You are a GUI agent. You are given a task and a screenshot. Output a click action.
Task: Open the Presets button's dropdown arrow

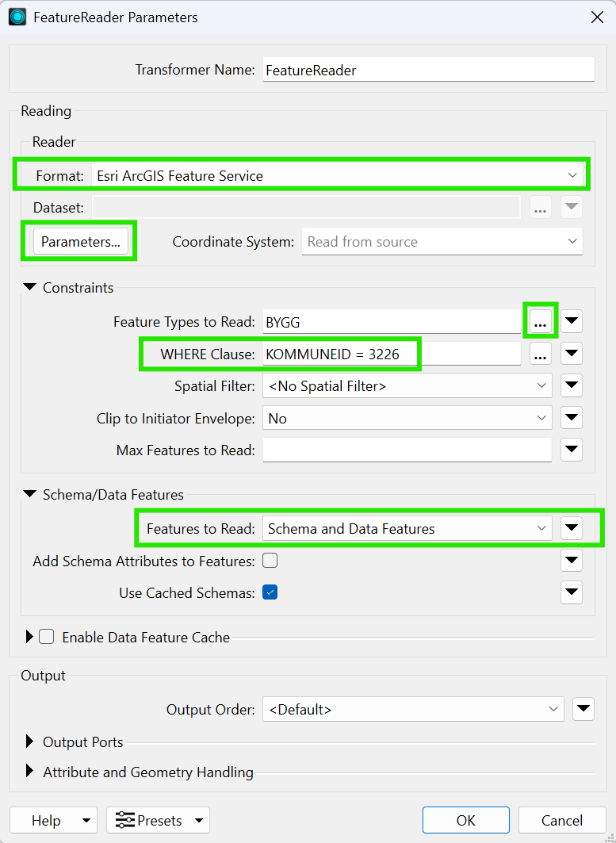(x=199, y=821)
